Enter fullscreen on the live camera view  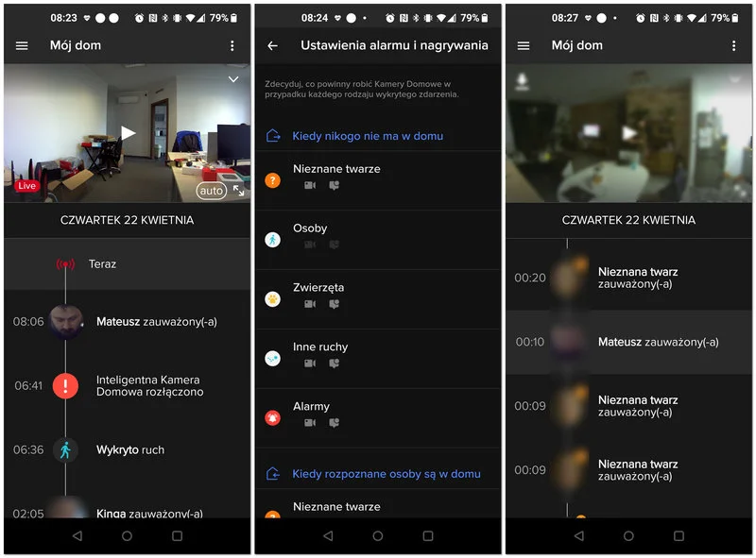pyautogui.click(x=238, y=191)
